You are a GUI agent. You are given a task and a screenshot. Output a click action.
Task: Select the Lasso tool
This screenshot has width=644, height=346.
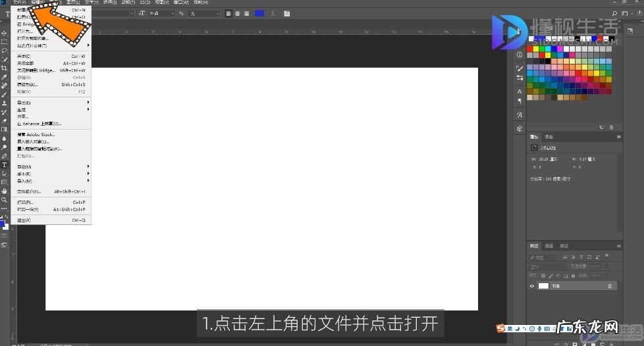tap(4, 51)
